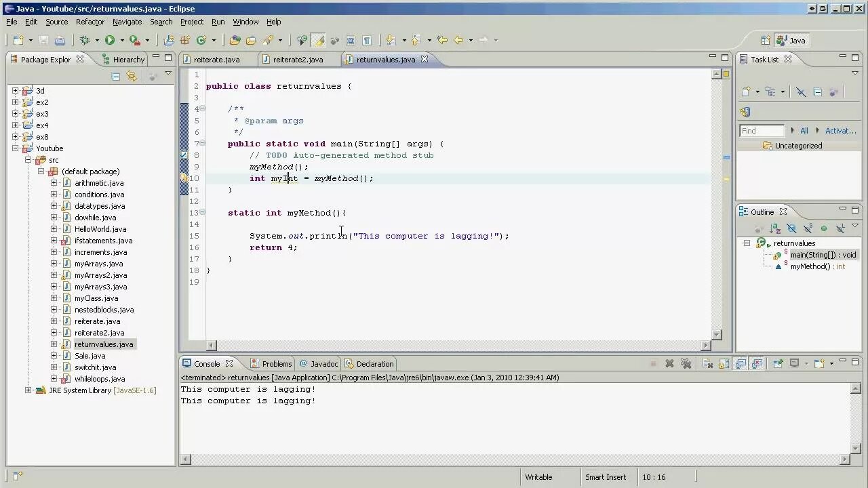Click Pin Console icon
The height and width of the screenshot is (488, 868).
[777, 364]
